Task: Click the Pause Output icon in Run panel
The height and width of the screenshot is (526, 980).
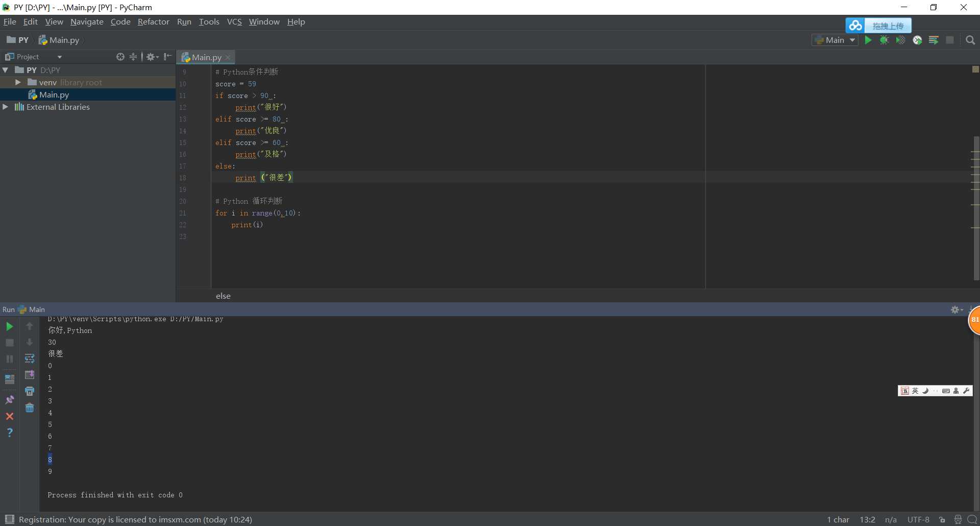Action: coord(9,359)
